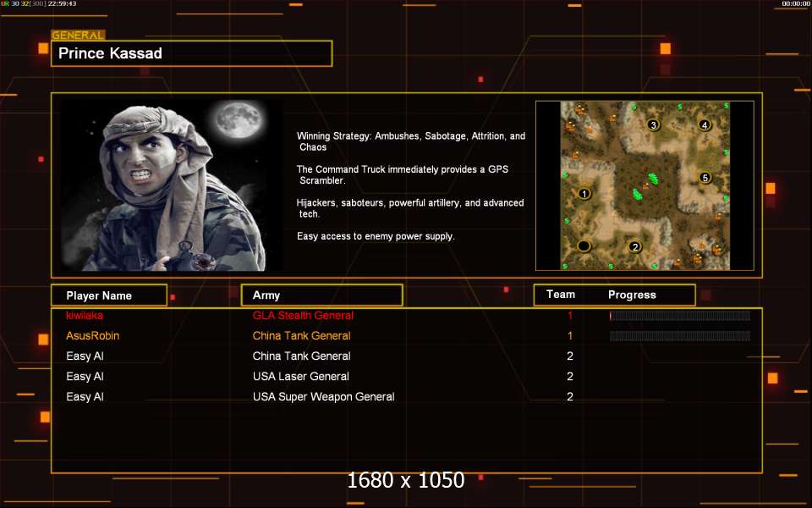The image size is (812, 508).
Task: Select player kiwilaka in the list
Action: [85, 315]
